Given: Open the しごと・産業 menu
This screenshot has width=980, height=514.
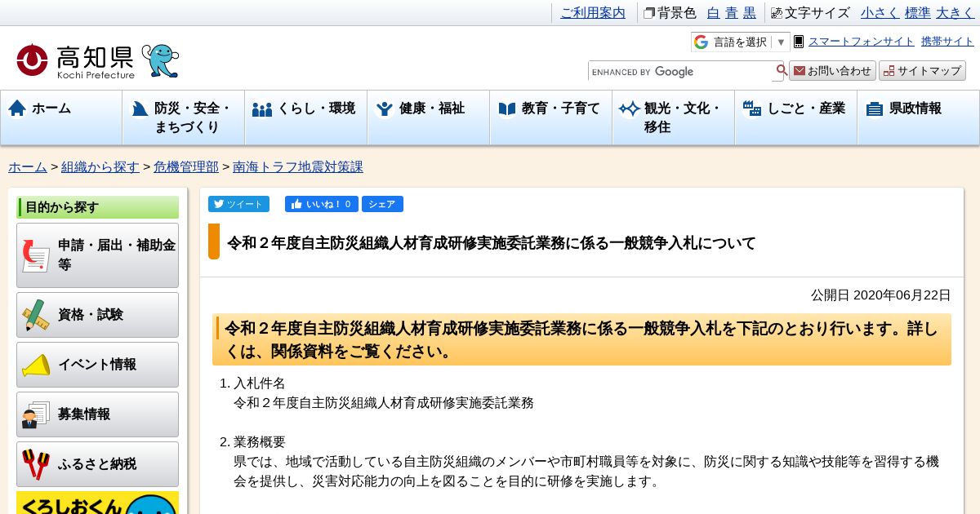Looking at the screenshot, I should pos(796,117).
